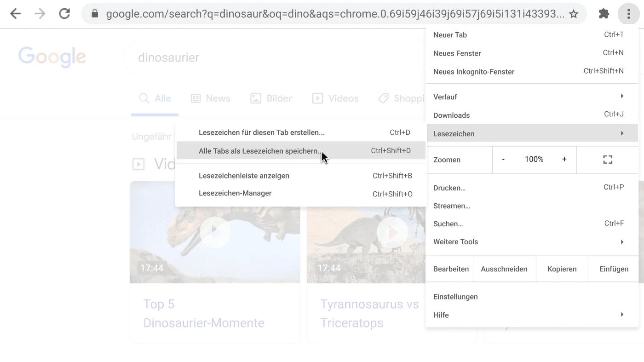Open Einstellungen from the menu

[x=455, y=297]
